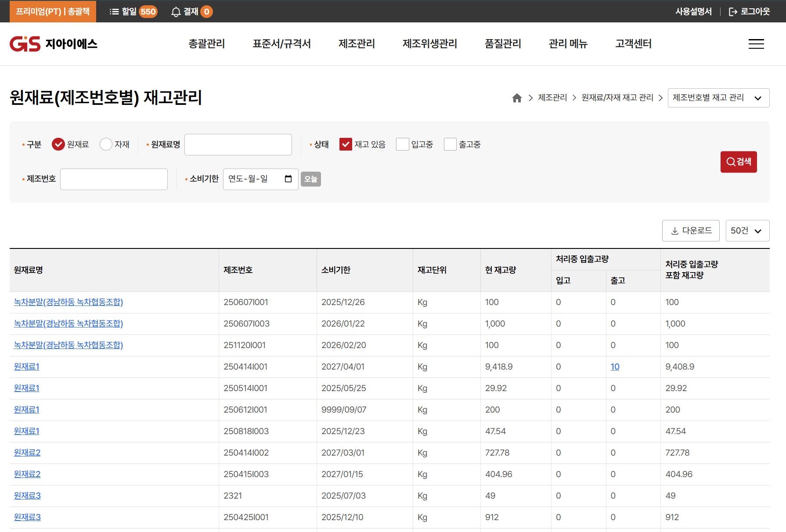
Task: Click the red 검색 search button
Action: point(738,162)
